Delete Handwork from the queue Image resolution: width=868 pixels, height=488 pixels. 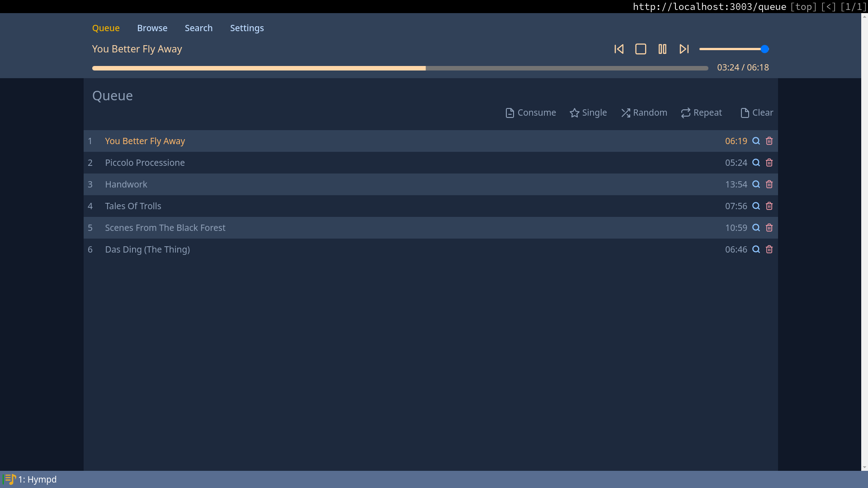(x=769, y=184)
